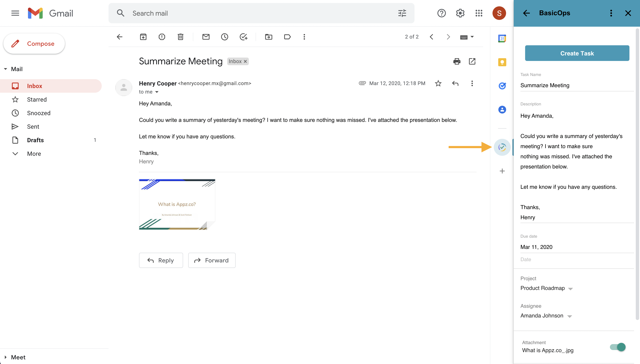
Task: Star Henry Cooper's message
Action: tap(438, 83)
